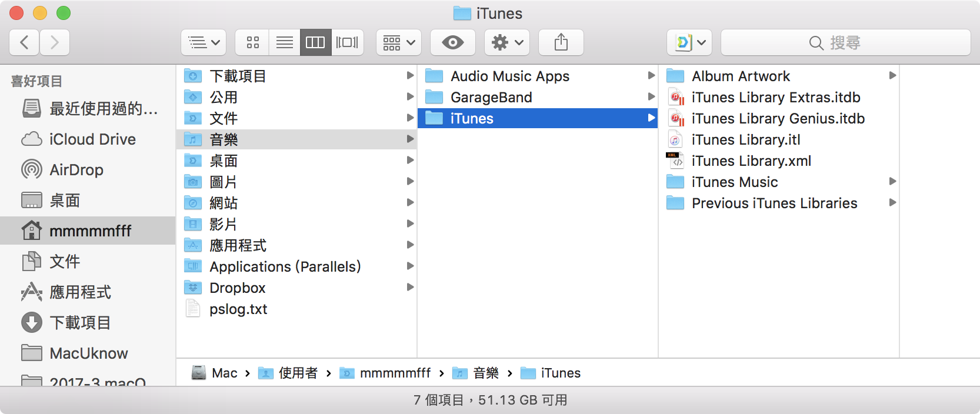Open AirDrop in sidebar

(x=88, y=169)
